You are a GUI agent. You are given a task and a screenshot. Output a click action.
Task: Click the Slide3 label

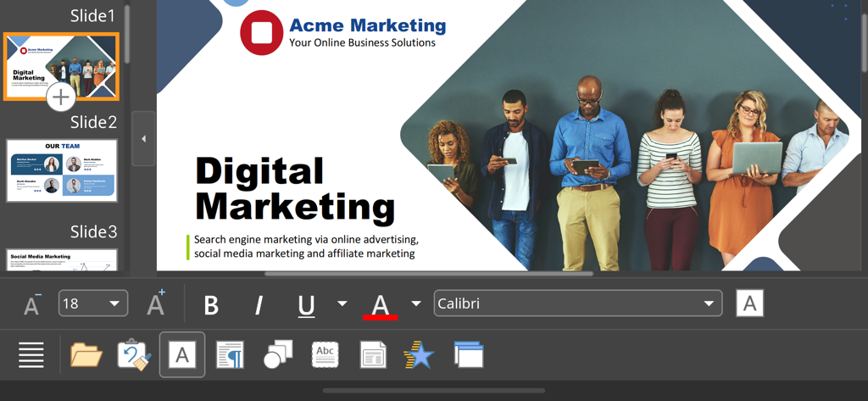[93, 231]
